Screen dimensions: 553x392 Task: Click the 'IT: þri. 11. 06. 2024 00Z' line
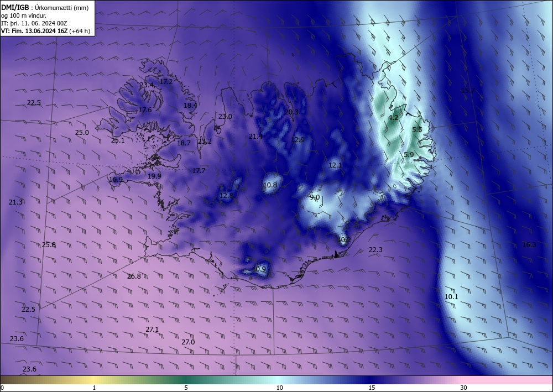click(x=34, y=23)
